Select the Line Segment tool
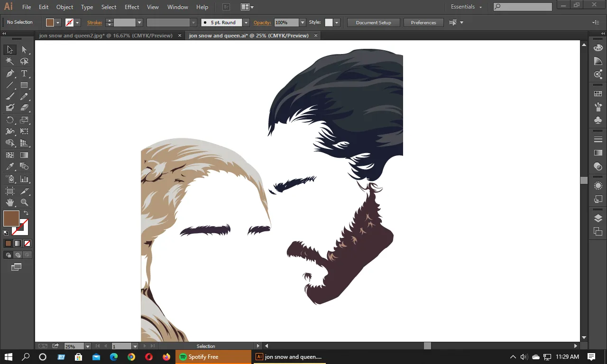This screenshot has height=364, width=607. coord(9,85)
